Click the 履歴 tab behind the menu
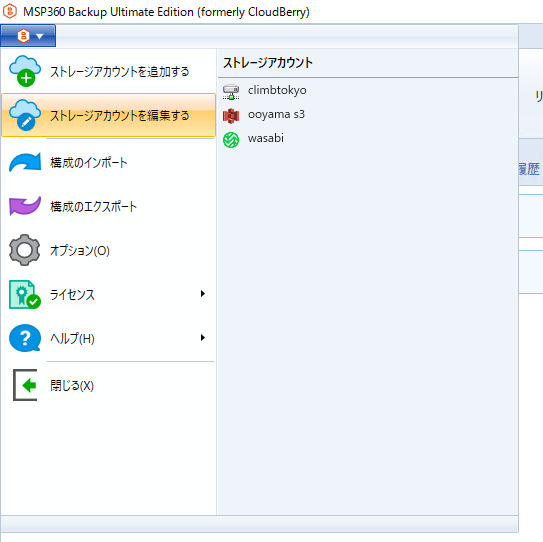543x542 pixels. point(530,169)
